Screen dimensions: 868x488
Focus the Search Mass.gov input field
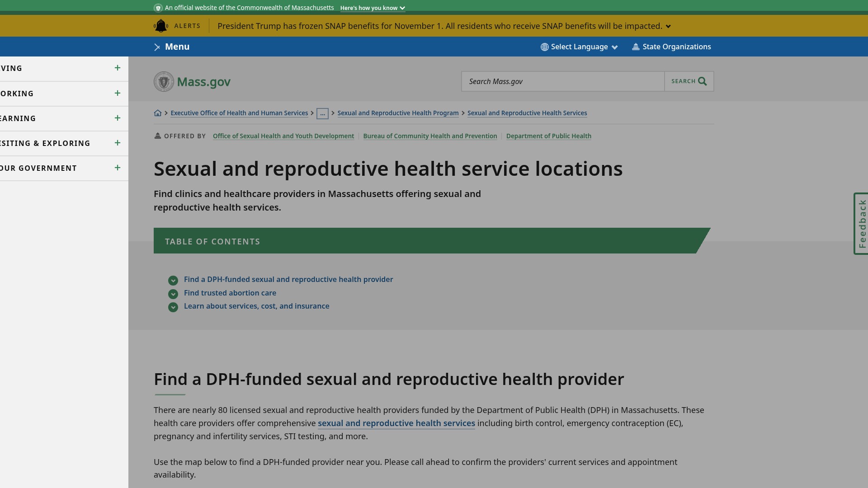563,81
